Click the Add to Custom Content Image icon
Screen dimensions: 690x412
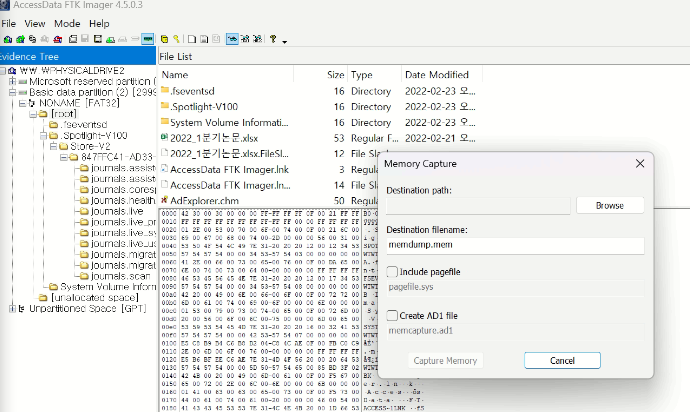tap(110, 40)
